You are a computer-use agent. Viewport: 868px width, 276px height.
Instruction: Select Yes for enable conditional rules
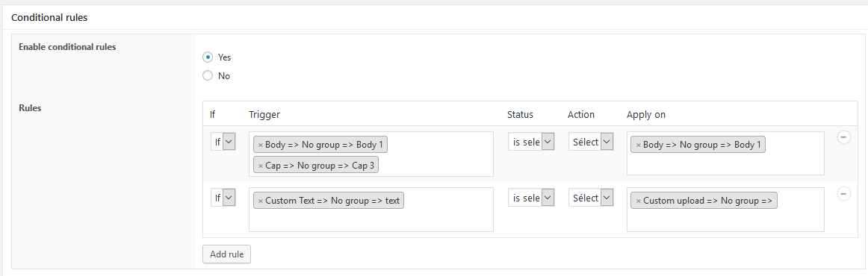click(208, 57)
